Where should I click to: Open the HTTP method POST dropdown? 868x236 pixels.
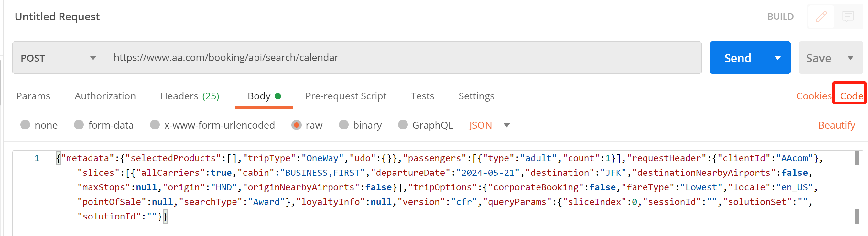(x=59, y=58)
